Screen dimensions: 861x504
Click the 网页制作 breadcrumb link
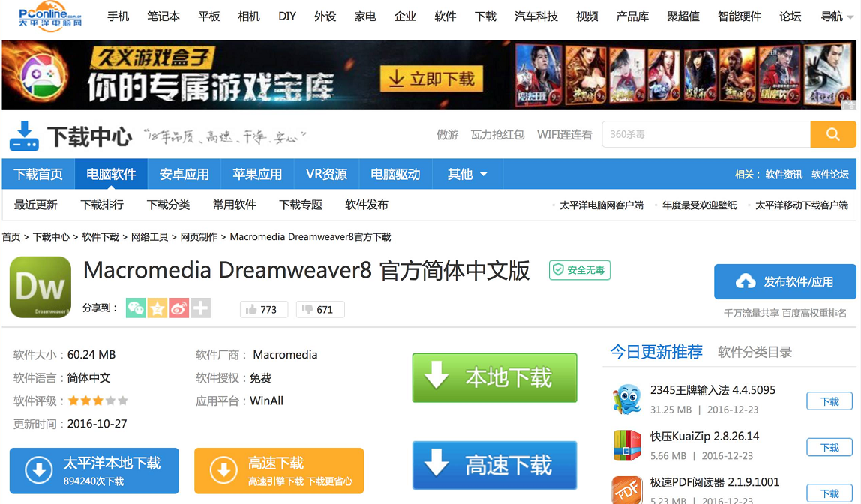pyautogui.click(x=199, y=237)
